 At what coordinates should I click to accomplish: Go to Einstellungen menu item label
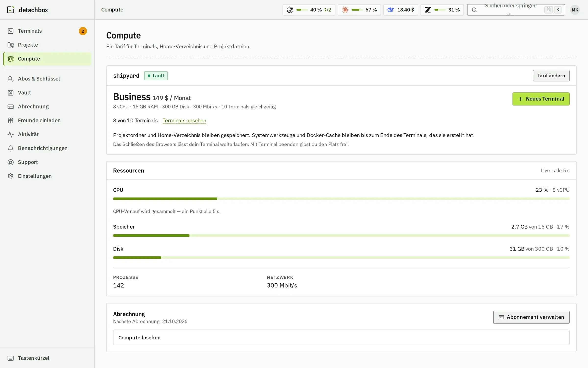(35, 176)
